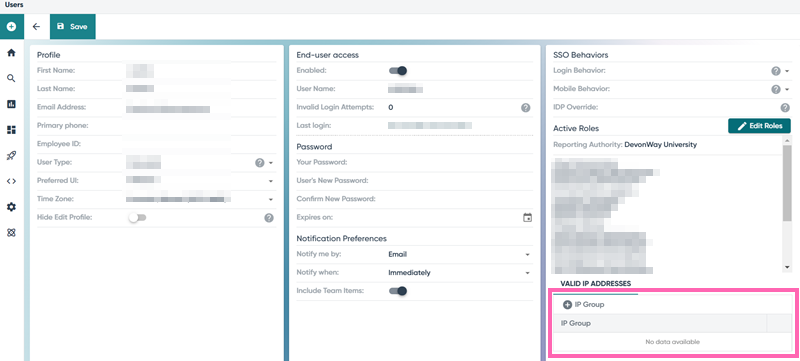Click scroll-down arrow in Active Roles list
This screenshot has height=361, width=800.
click(787, 268)
